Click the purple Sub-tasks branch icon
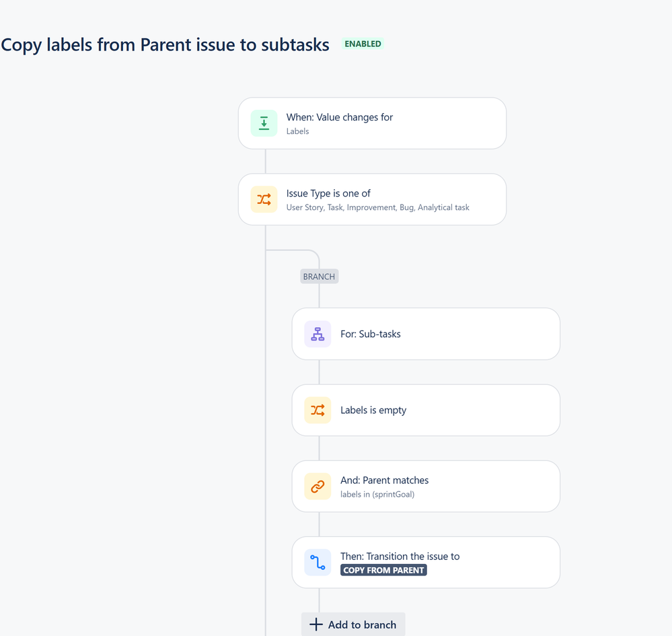Image resolution: width=672 pixels, height=636 pixels. [x=318, y=334]
